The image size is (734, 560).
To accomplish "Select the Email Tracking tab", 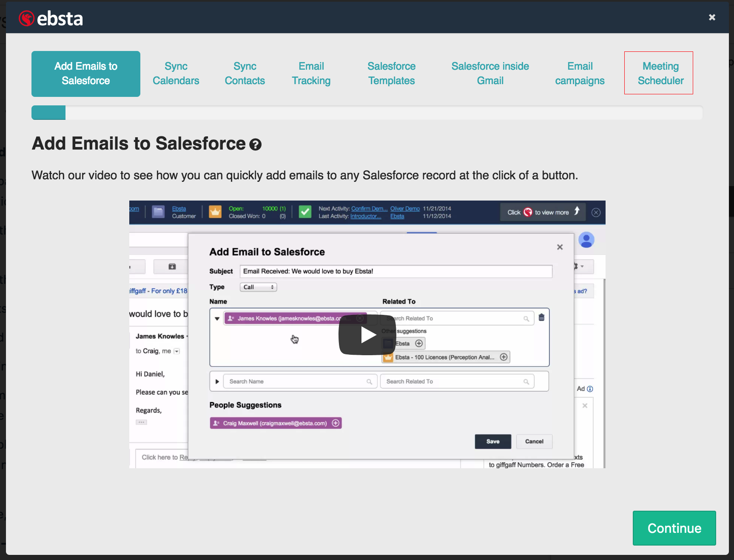I will (311, 74).
